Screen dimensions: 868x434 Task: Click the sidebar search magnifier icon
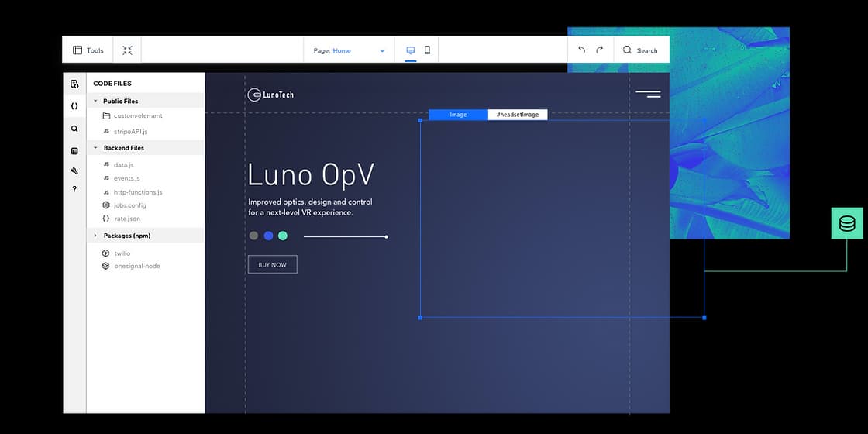point(74,129)
